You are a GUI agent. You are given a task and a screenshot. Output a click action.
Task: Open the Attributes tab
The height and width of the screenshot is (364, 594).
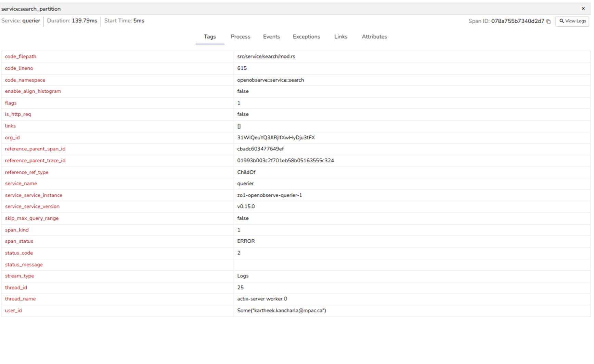374,37
